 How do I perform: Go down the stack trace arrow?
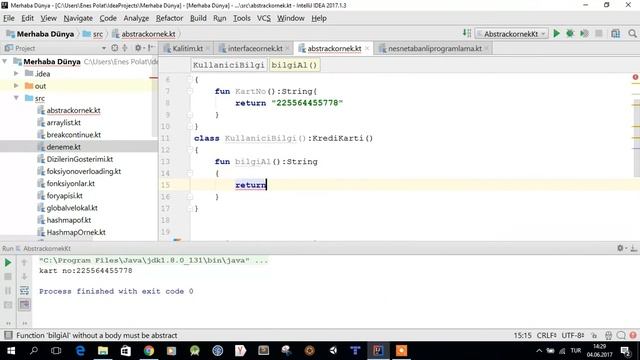point(24,277)
